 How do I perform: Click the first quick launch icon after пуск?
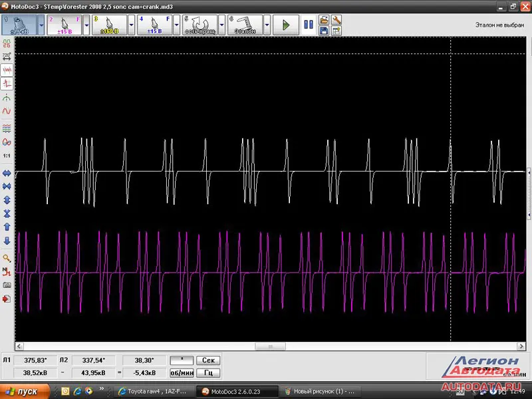coord(65,391)
